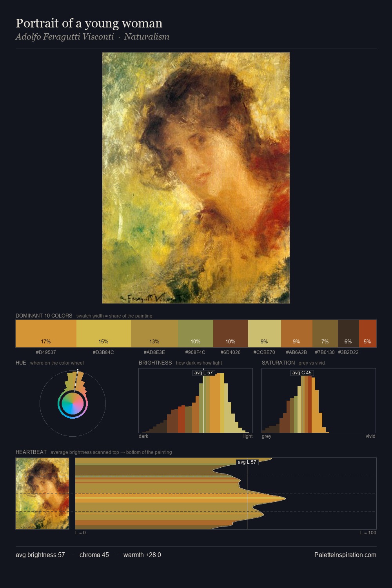Click 'avg brightness 57' footer stat
Screen dimensions: 392x588
pyautogui.click(x=40, y=555)
